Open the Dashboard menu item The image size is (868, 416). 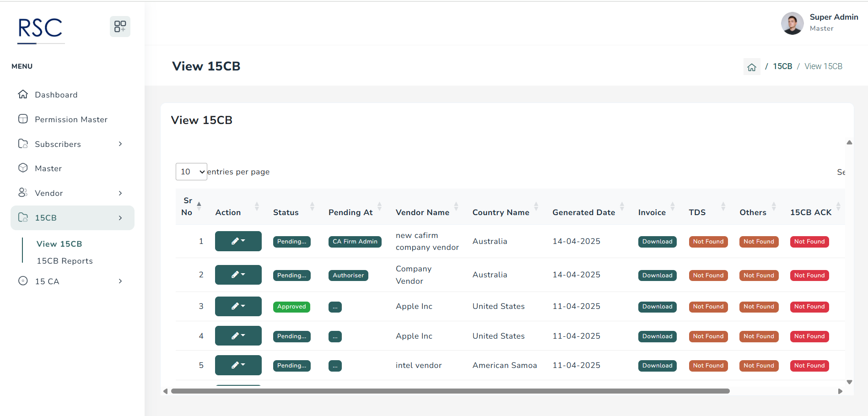(x=56, y=95)
